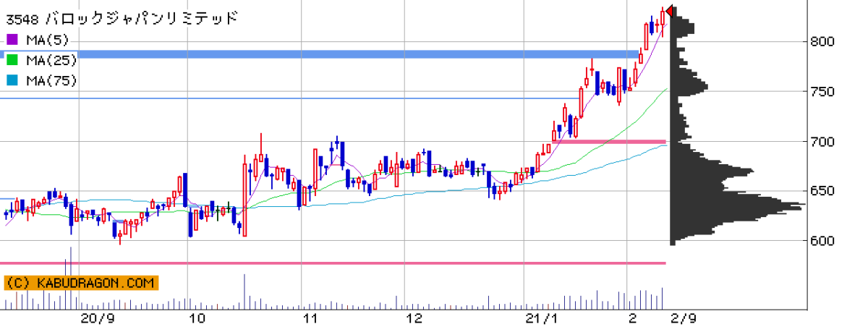Viewport: 868px width, 327px height.
Task: Click the 650 price axis label
Action: (x=822, y=191)
